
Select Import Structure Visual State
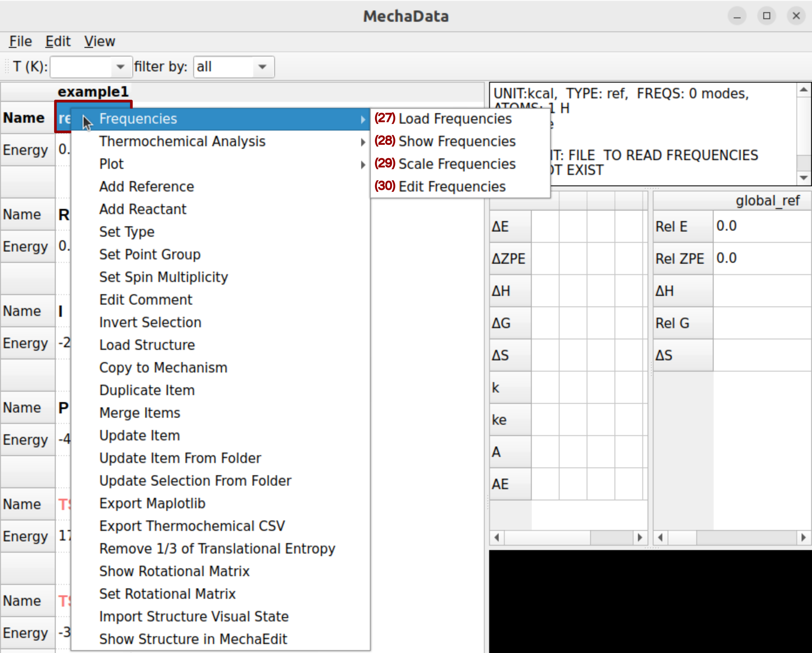[220, 617]
